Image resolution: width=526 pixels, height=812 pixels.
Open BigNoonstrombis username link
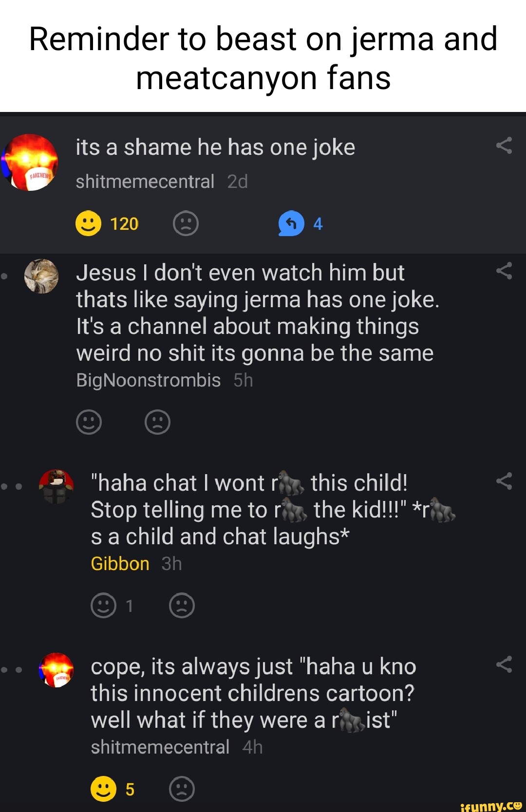click(x=148, y=380)
